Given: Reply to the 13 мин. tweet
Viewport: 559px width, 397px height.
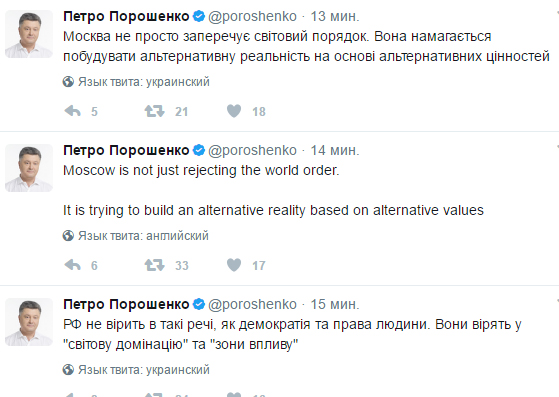Looking at the screenshot, I should 73,111.
